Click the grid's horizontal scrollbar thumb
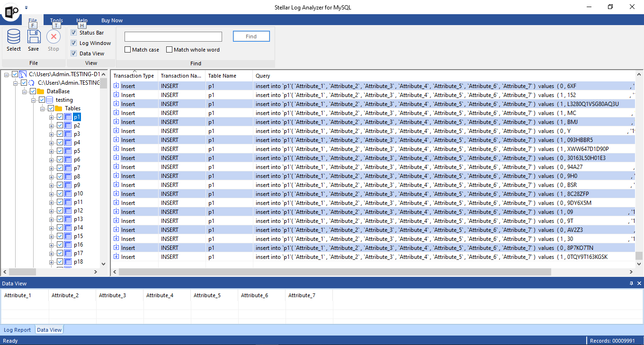This screenshot has height=345, width=644. [x=335, y=272]
